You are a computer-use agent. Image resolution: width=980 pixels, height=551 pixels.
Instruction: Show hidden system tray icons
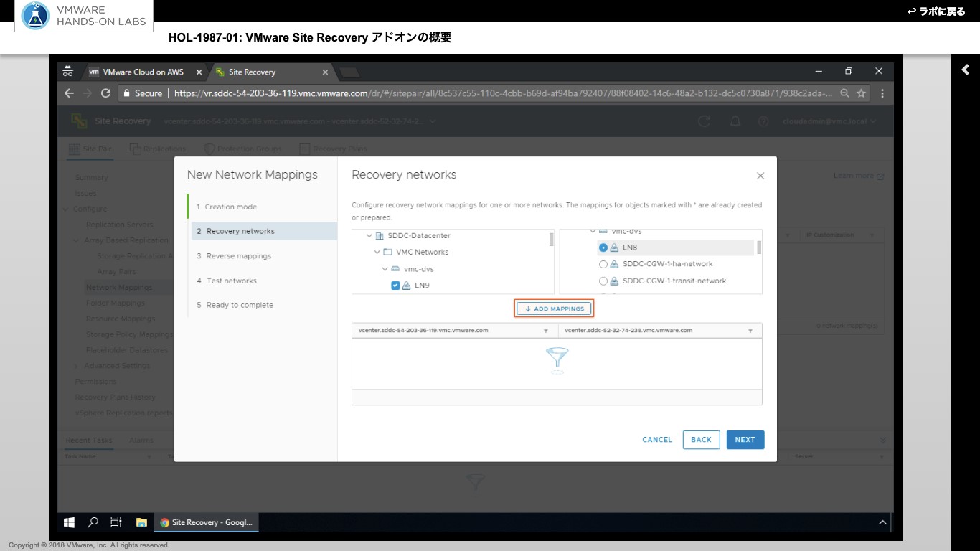tap(883, 523)
